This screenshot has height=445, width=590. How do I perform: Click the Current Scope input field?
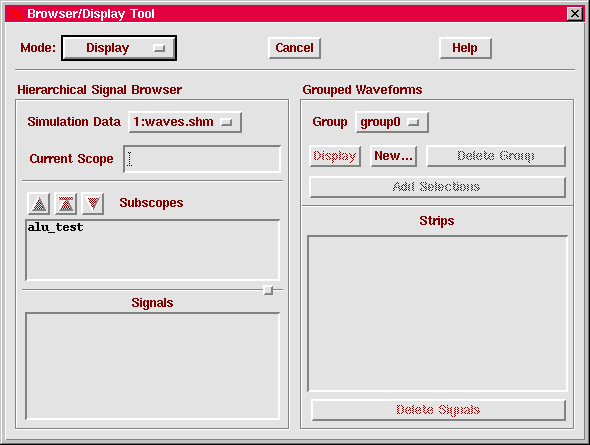pos(202,159)
